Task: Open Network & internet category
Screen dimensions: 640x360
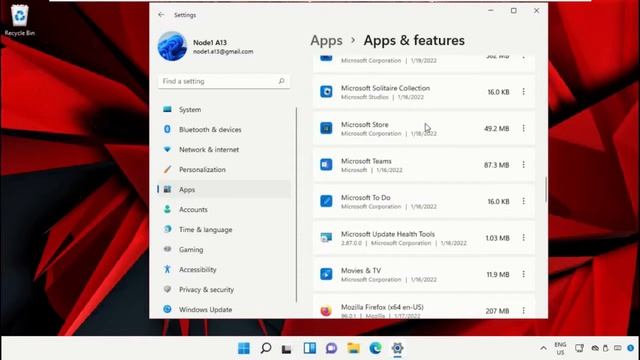Action: [224, 149]
